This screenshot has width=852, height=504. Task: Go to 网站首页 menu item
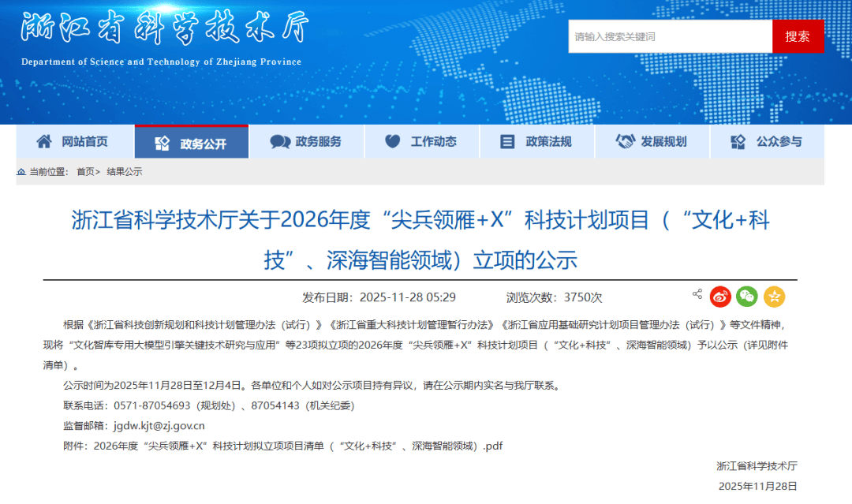[x=84, y=142]
